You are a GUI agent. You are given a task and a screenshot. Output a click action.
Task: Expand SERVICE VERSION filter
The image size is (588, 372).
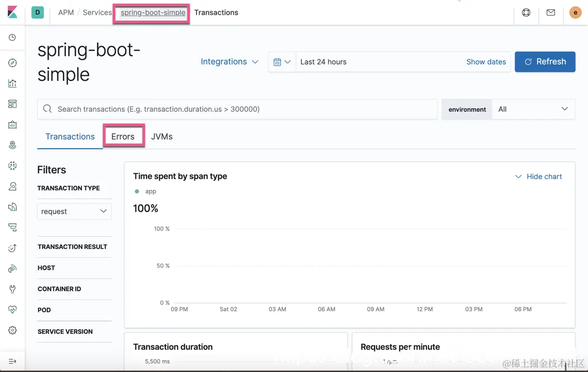[x=65, y=331]
